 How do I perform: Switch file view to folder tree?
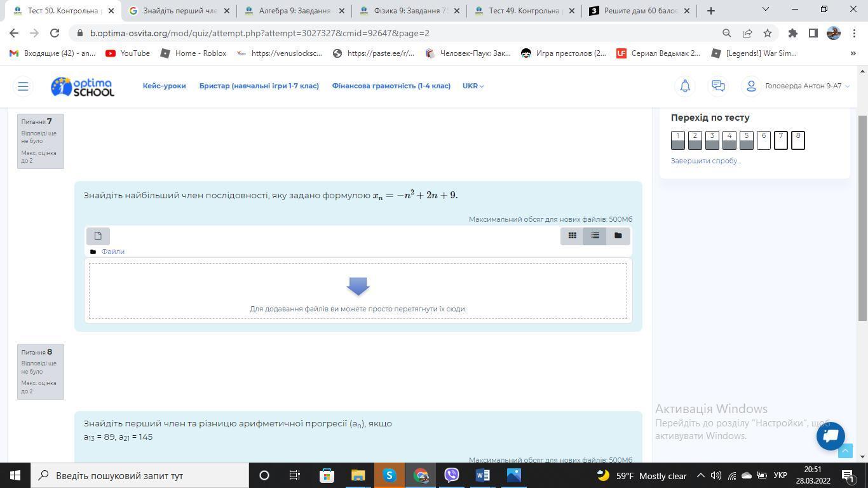click(x=618, y=236)
